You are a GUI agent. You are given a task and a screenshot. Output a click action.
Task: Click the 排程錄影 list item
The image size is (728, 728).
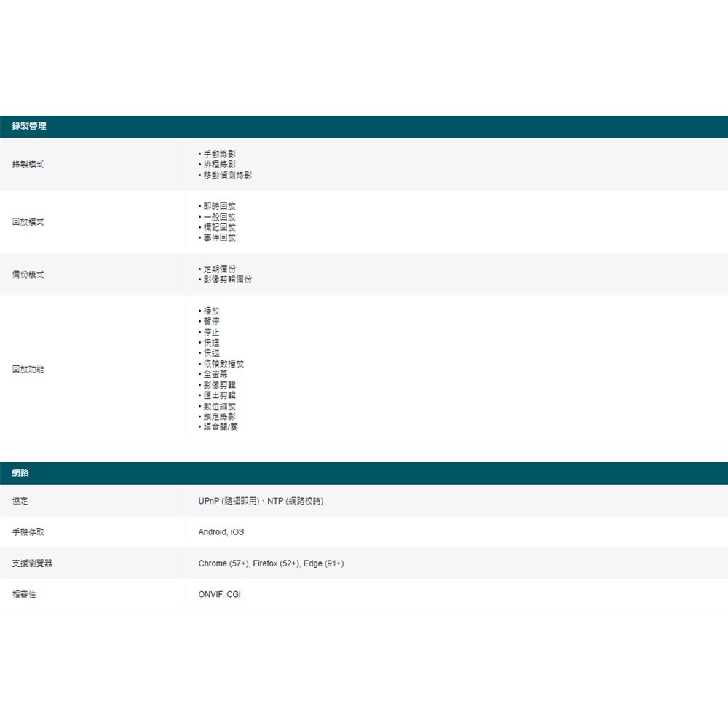point(218,165)
